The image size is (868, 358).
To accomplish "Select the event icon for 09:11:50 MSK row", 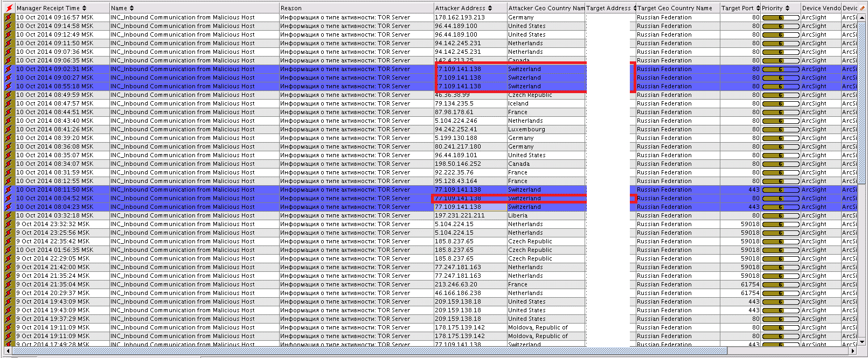I will point(8,43).
